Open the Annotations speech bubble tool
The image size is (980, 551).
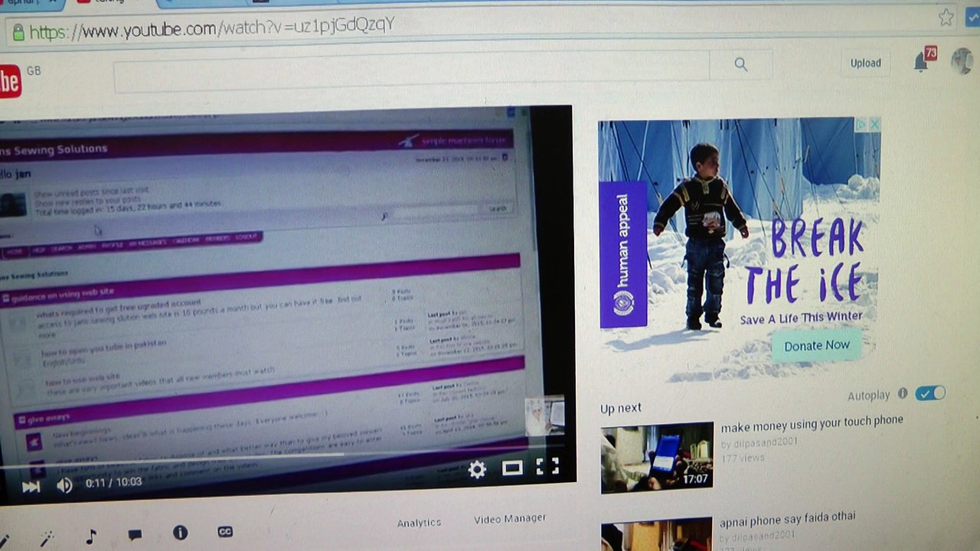[135, 534]
